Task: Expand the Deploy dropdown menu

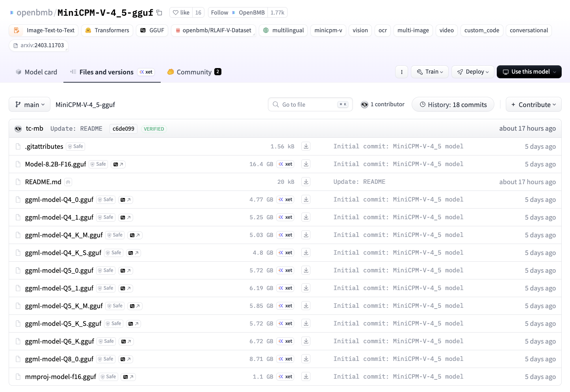Action: click(473, 72)
